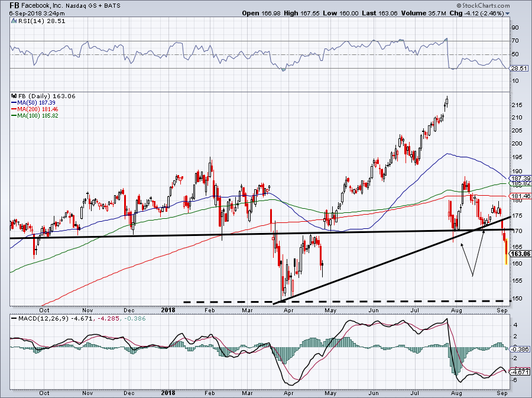Viewport: 532px width, 398px height.
Task: Click the 50 label on RSI axis
Action: coord(515,54)
